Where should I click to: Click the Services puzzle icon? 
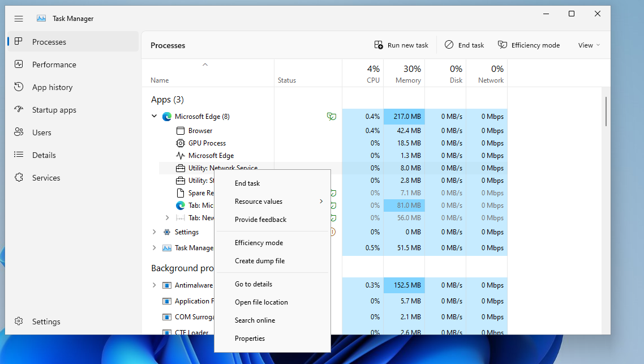(19, 178)
